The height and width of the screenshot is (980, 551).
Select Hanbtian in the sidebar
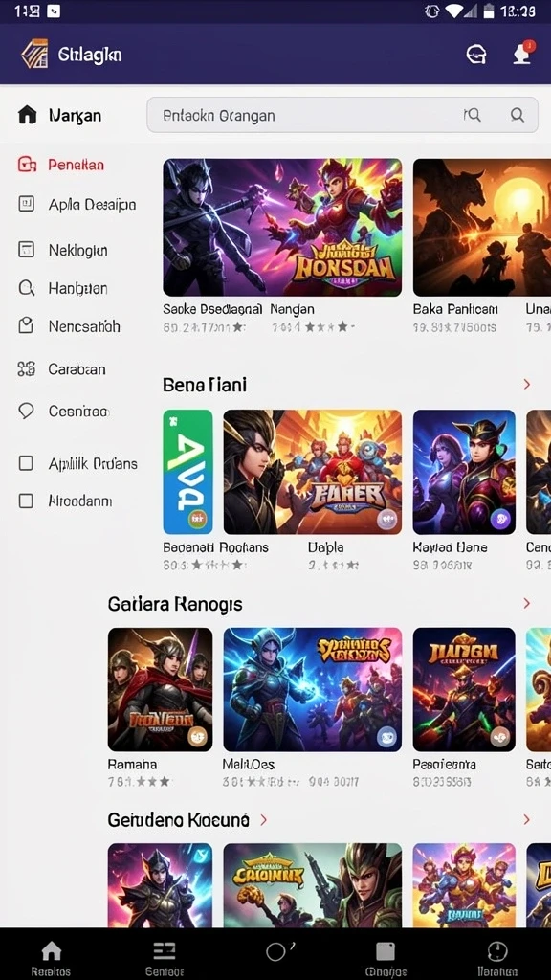[78, 288]
